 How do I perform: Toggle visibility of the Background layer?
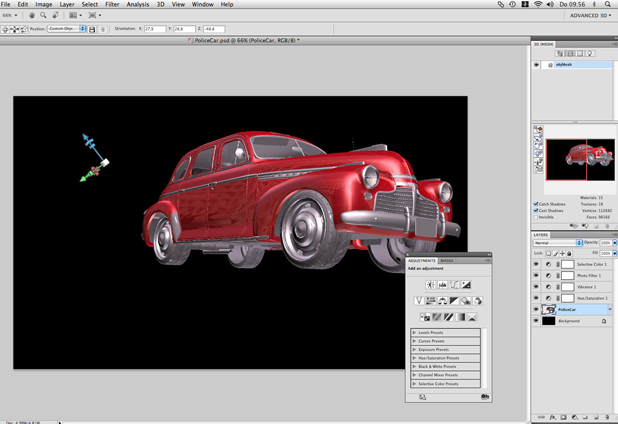pos(536,321)
